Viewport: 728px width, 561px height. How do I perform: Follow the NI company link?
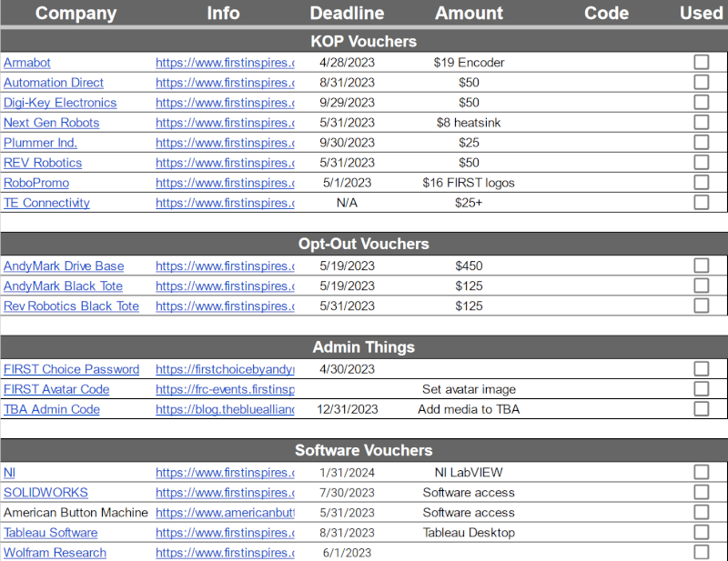[9, 473]
